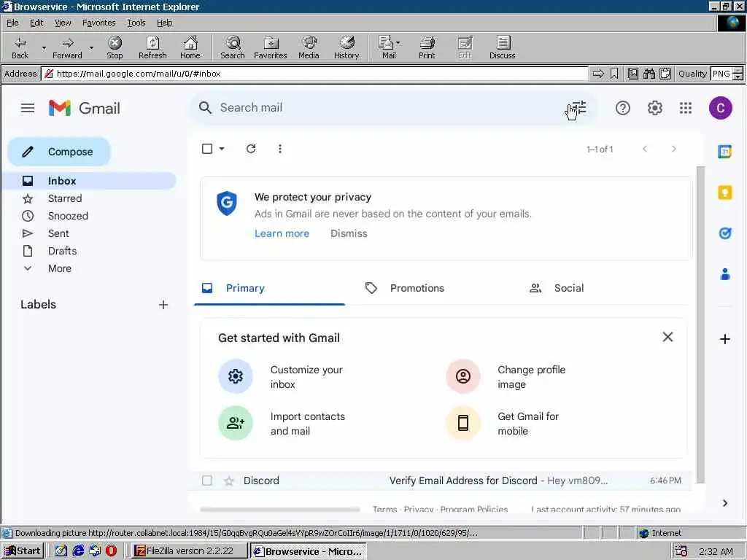This screenshot has width=747, height=560.
Task: Dismiss the privacy notice
Action: pos(349,233)
